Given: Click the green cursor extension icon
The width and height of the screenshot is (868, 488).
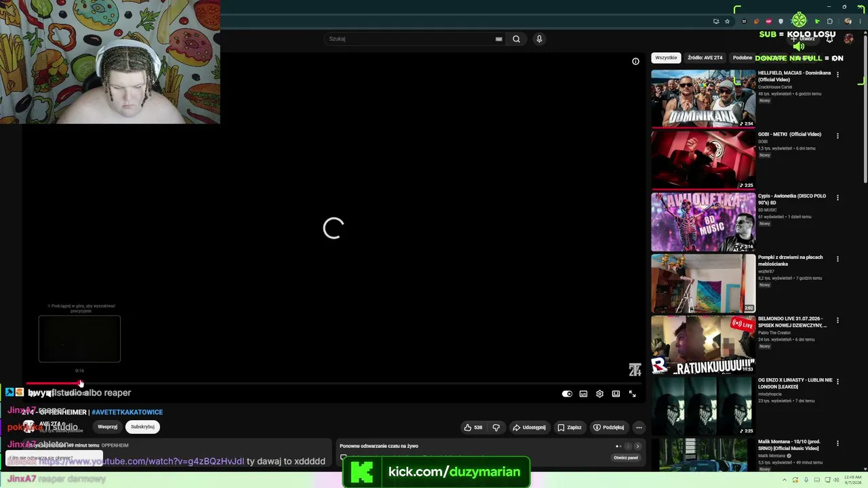Looking at the screenshot, I should click(817, 21).
